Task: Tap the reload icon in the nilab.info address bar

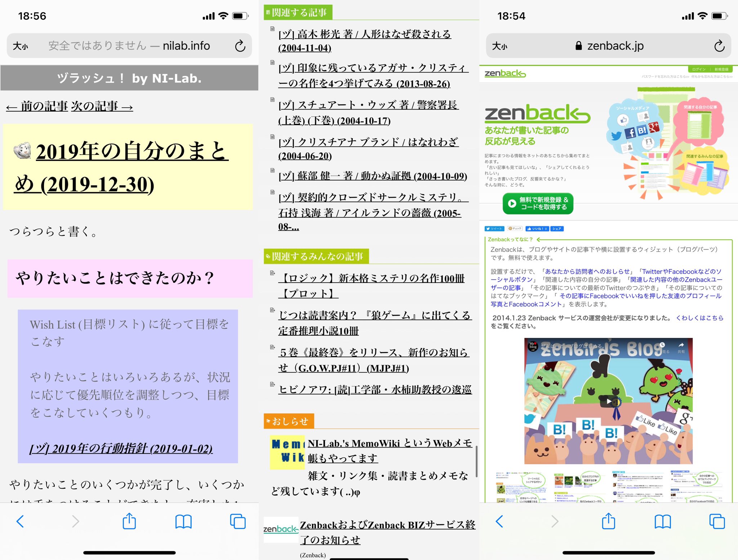Action: [x=240, y=46]
